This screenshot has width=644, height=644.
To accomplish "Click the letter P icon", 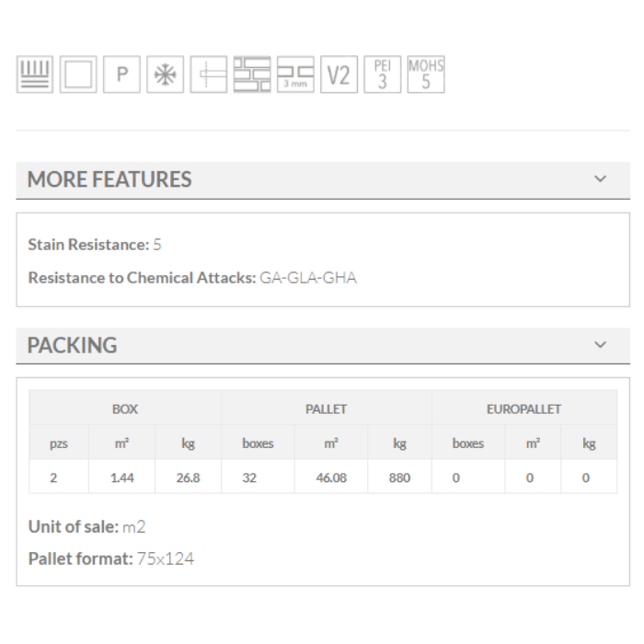I will click(121, 75).
